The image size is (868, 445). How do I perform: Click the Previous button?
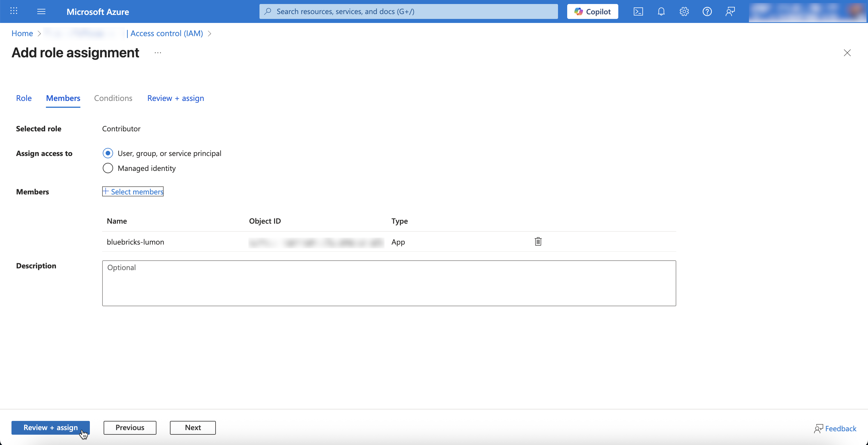(x=130, y=427)
